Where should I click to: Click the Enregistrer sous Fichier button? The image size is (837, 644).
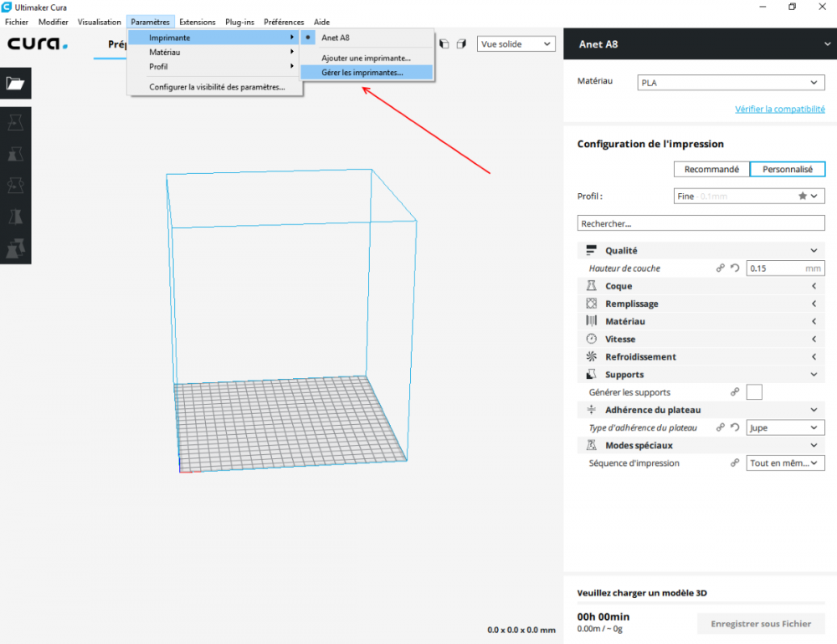click(x=761, y=624)
